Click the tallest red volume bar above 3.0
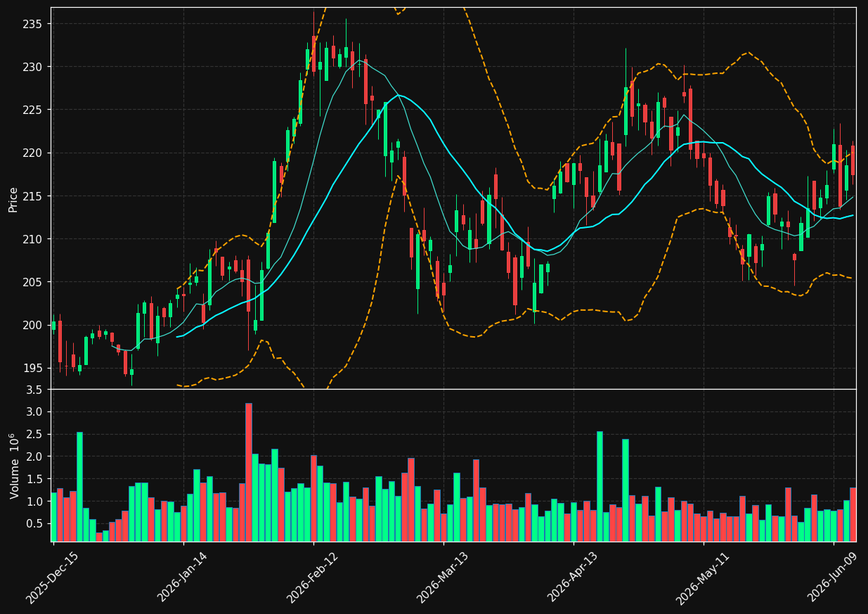 (x=248, y=472)
